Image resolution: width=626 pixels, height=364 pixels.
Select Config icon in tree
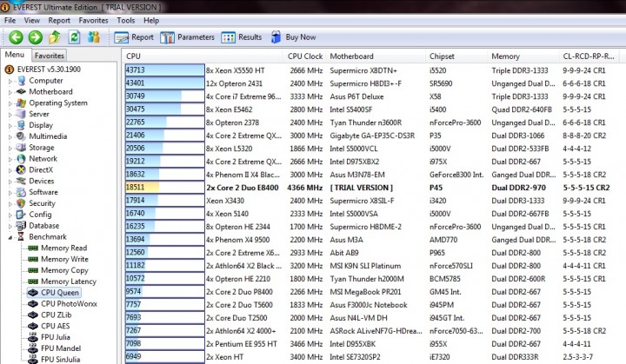coord(21,215)
